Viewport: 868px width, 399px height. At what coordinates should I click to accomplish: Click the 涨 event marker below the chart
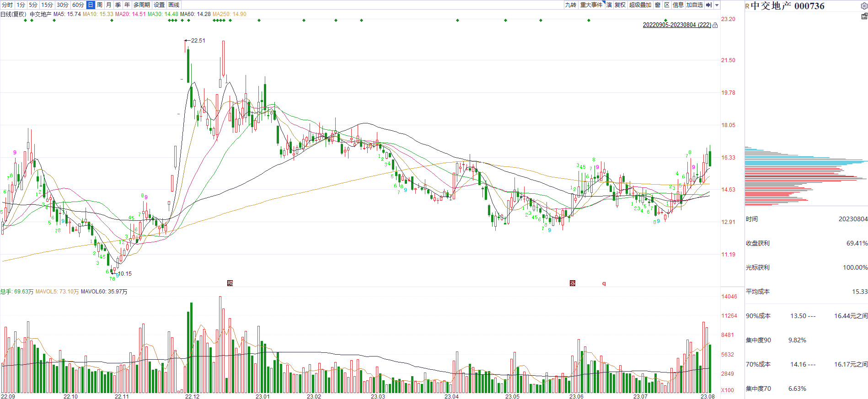tap(573, 283)
